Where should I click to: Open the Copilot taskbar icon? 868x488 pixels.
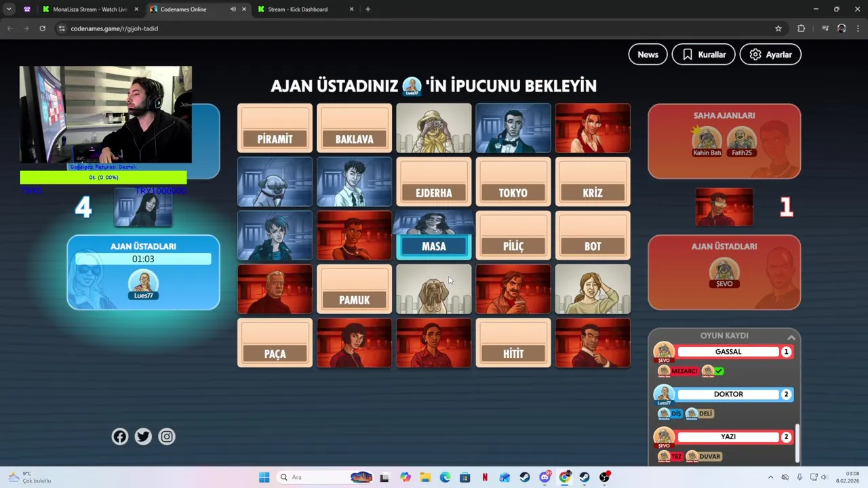[x=406, y=477]
